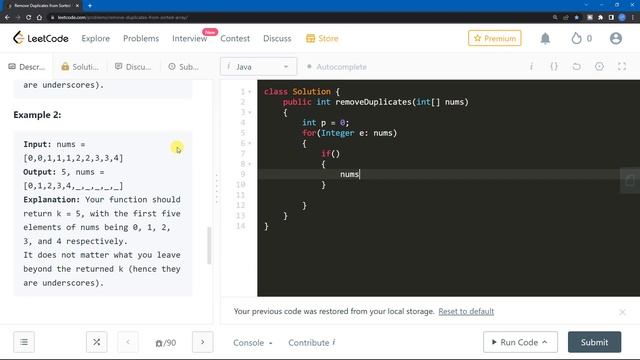The height and width of the screenshot is (360, 640).
Task: Reload the browser page
Action: click(x=28, y=18)
